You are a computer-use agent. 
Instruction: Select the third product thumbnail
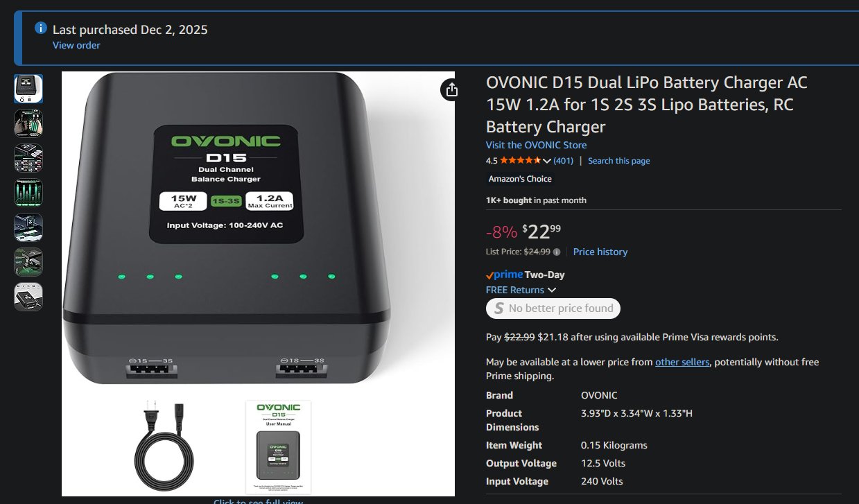point(28,158)
